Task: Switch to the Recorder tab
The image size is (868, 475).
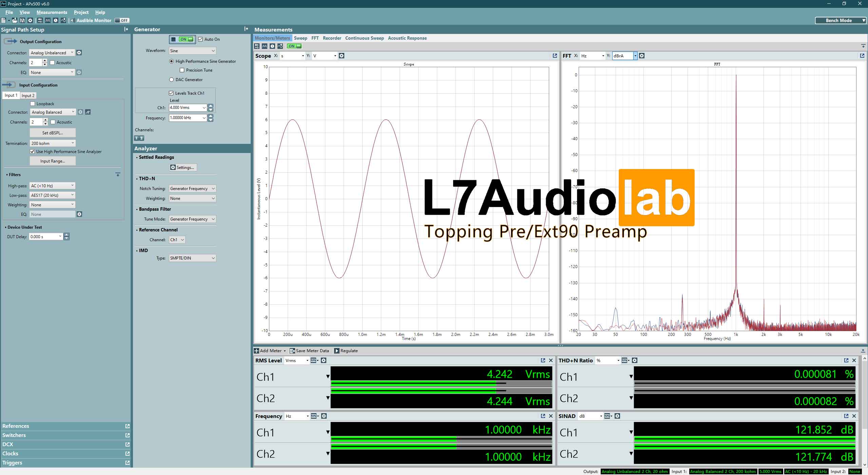Action: [x=332, y=38]
